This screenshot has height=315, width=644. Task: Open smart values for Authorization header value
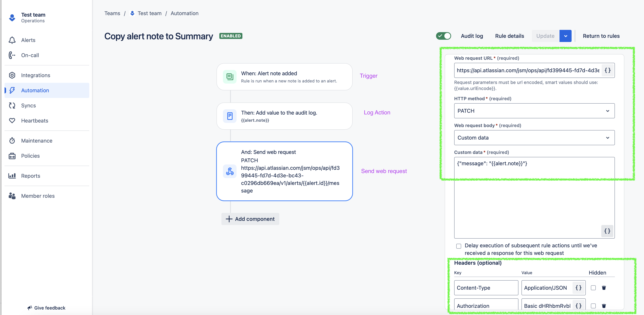click(578, 306)
